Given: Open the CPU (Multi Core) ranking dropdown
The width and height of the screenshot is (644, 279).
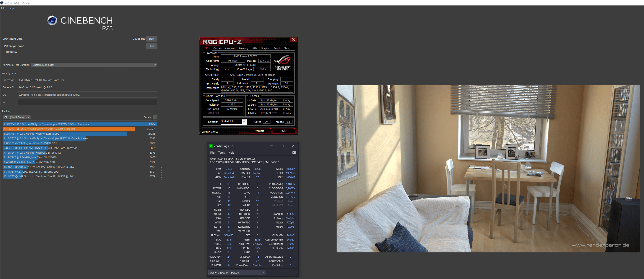Looking at the screenshot, I should coord(17,117).
